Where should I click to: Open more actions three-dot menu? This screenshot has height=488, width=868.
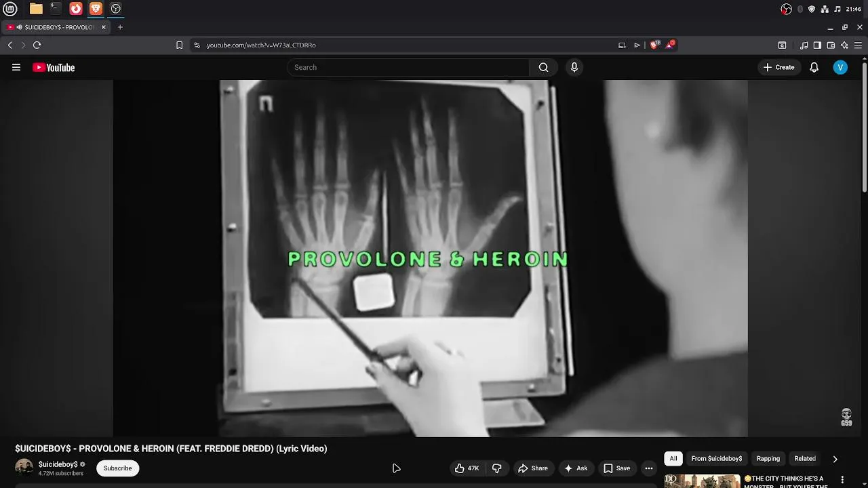pos(649,468)
